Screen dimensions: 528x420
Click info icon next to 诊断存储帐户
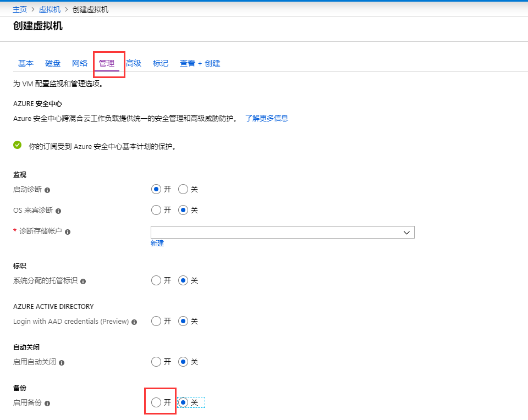click(68, 232)
